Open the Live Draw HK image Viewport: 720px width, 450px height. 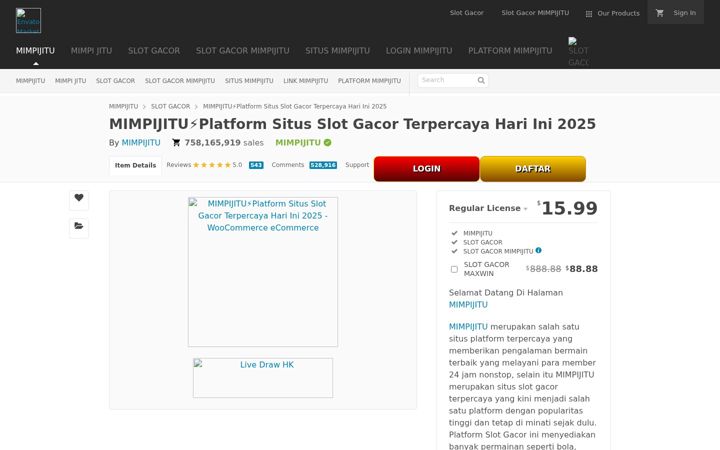click(263, 378)
